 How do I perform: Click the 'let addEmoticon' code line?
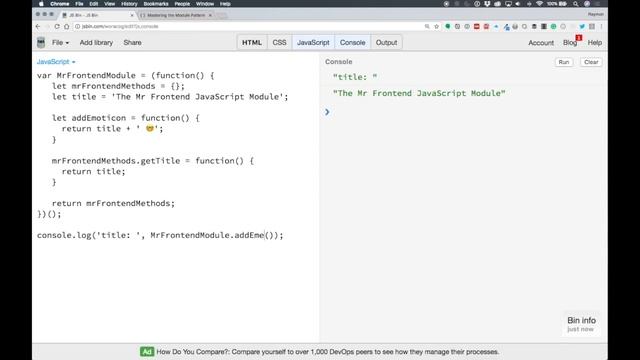tap(126, 118)
